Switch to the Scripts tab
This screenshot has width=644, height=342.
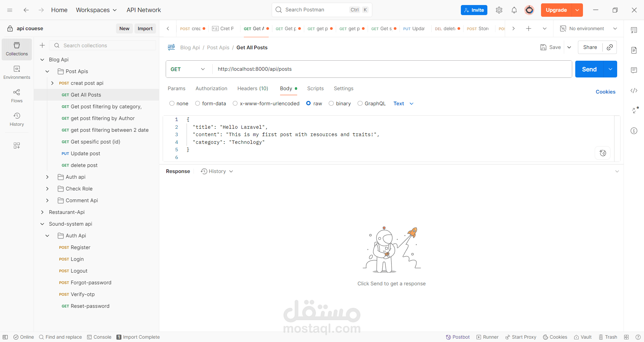point(315,89)
